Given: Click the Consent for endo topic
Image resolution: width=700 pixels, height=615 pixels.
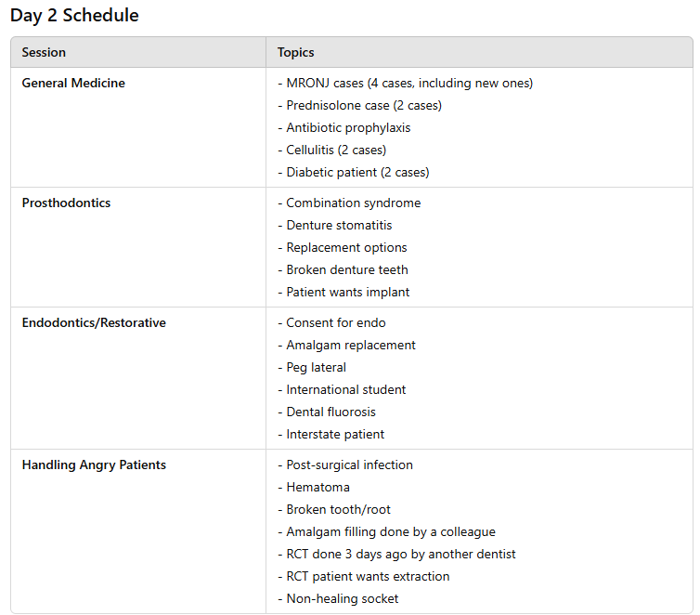Looking at the screenshot, I should [x=331, y=322].
